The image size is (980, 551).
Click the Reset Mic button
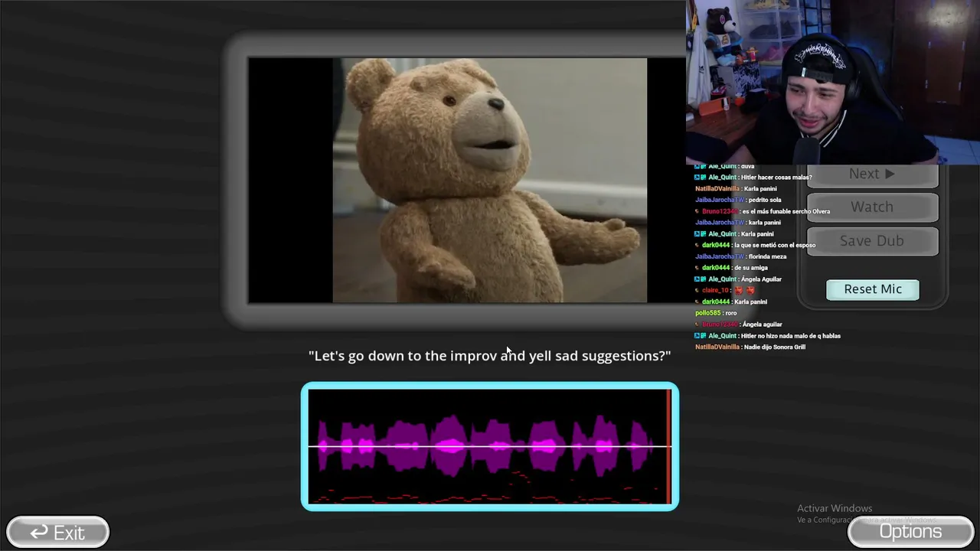click(873, 289)
